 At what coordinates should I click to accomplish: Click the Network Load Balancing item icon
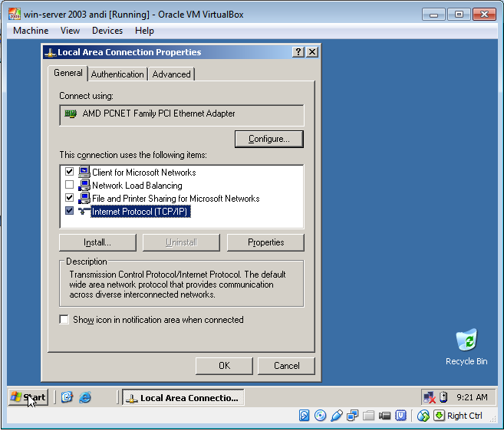click(x=84, y=185)
